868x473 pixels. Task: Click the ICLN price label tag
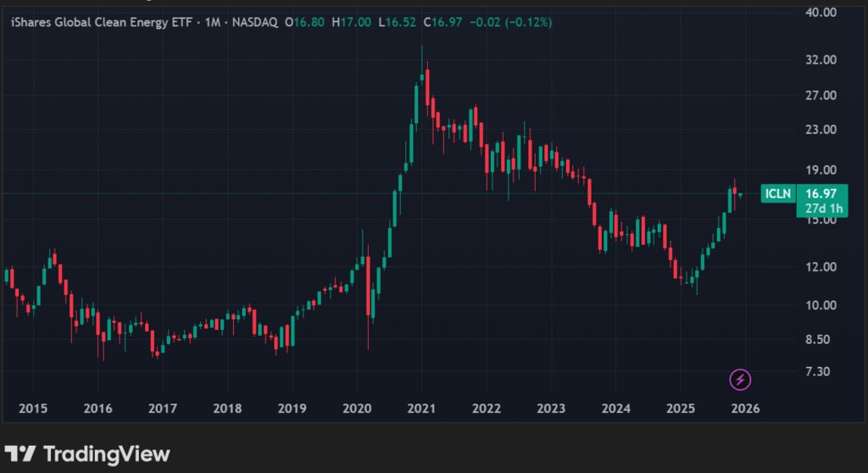pos(778,193)
